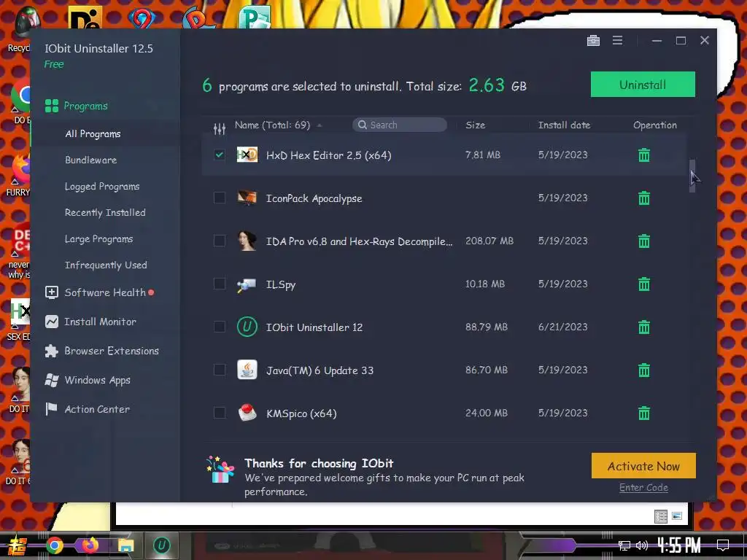The width and height of the screenshot is (747, 560).
Task: Click the green Uninstall button
Action: tap(643, 85)
